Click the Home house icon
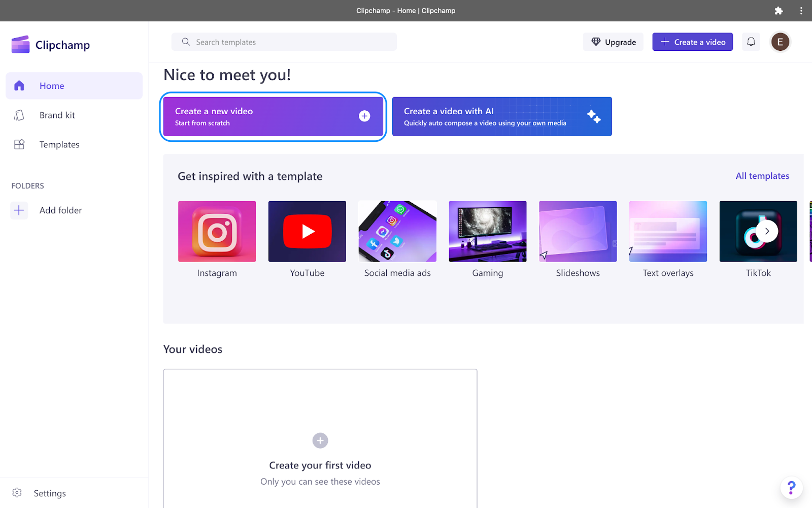The image size is (812, 508). (x=19, y=85)
